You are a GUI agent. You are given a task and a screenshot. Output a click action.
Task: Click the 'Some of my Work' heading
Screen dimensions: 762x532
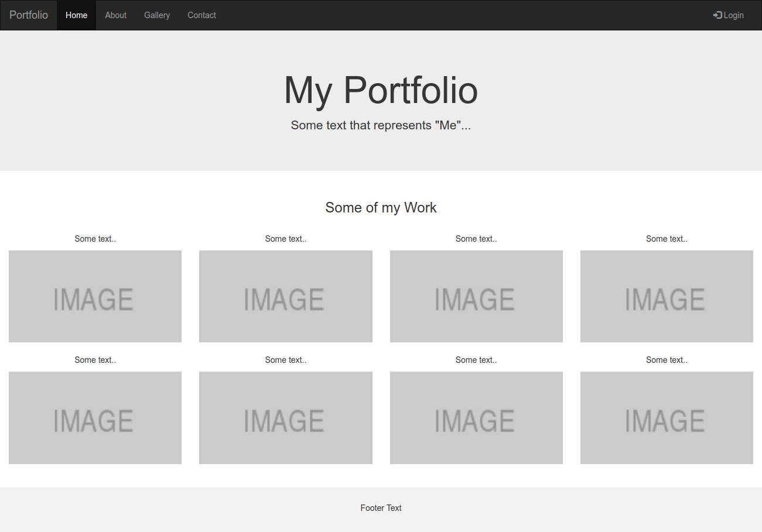pyautogui.click(x=381, y=207)
